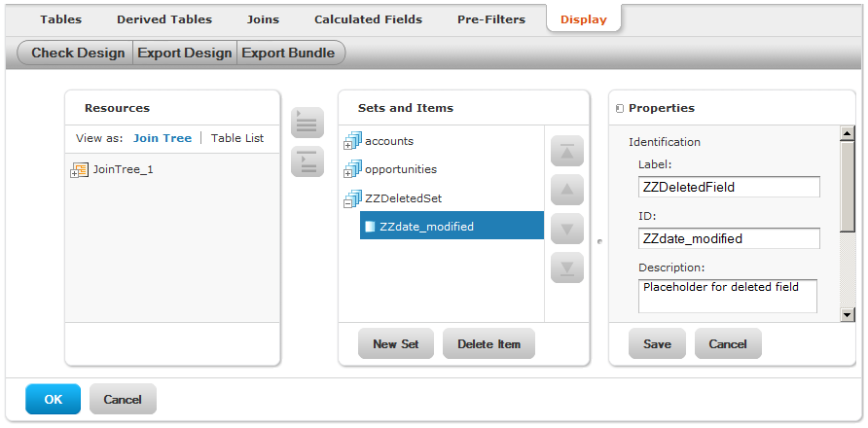The image size is (868, 428).
Task: Move selected item up one position
Action: (567, 190)
